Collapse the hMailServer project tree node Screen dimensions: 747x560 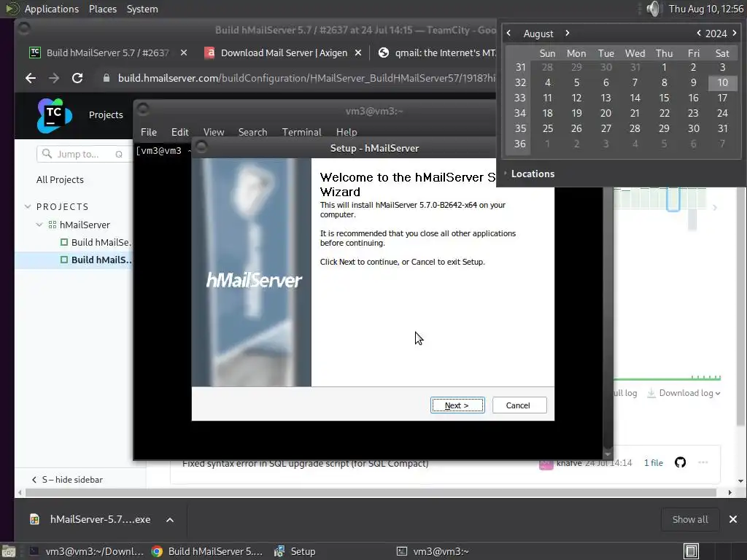click(39, 225)
